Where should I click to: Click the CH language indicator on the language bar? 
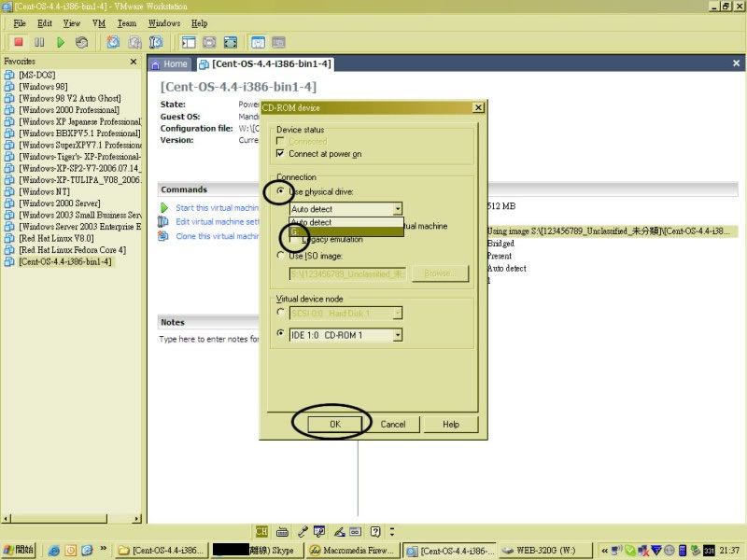(261, 531)
